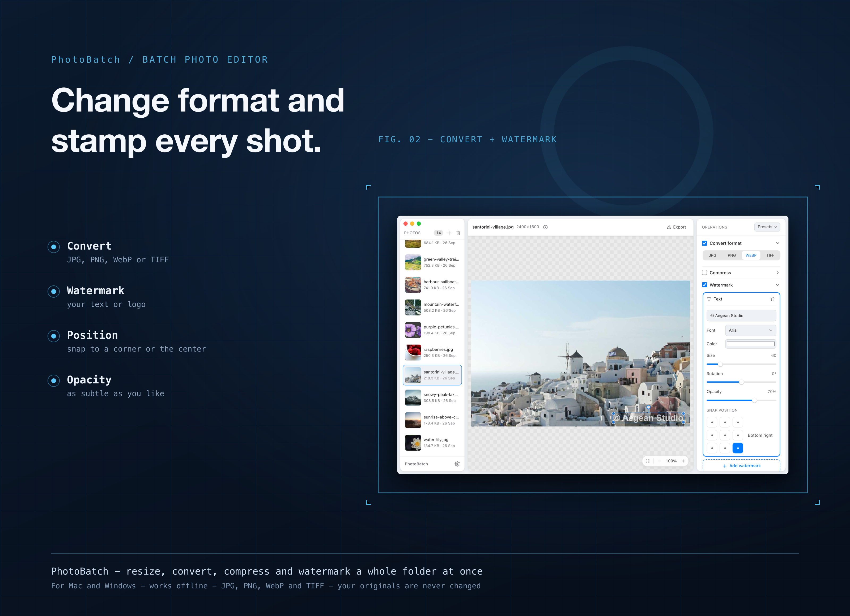850x616 pixels.
Task: Select the bottom-left snap position
Action: pyautogui.click(x=712, y=448)
